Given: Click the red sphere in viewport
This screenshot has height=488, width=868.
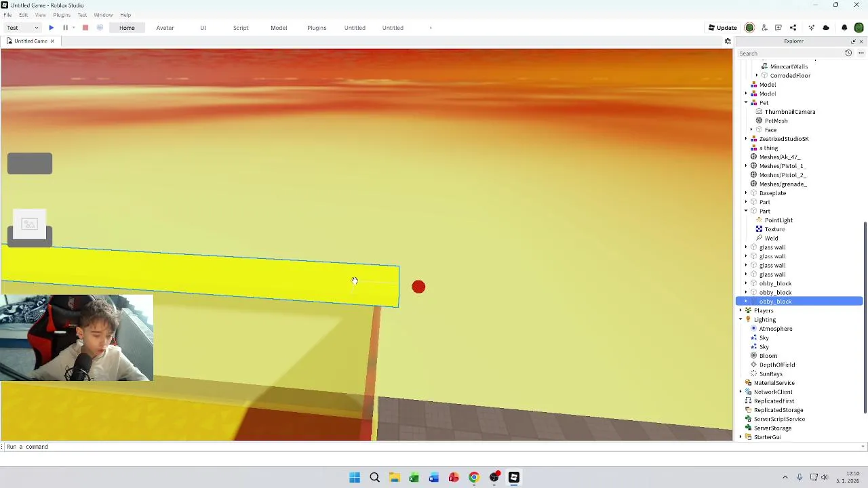Looking at the screenshot, I should pos(418,287).
